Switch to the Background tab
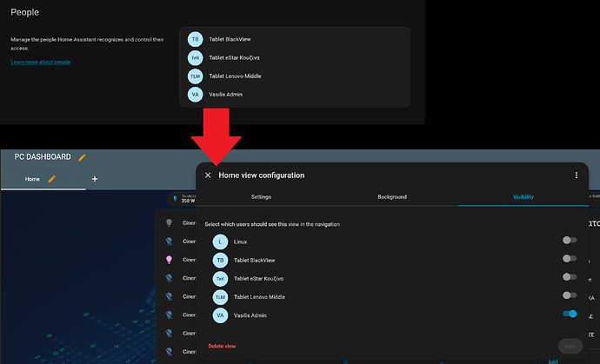The width and height of the screenshot is (600, 364). click(392, 197)
